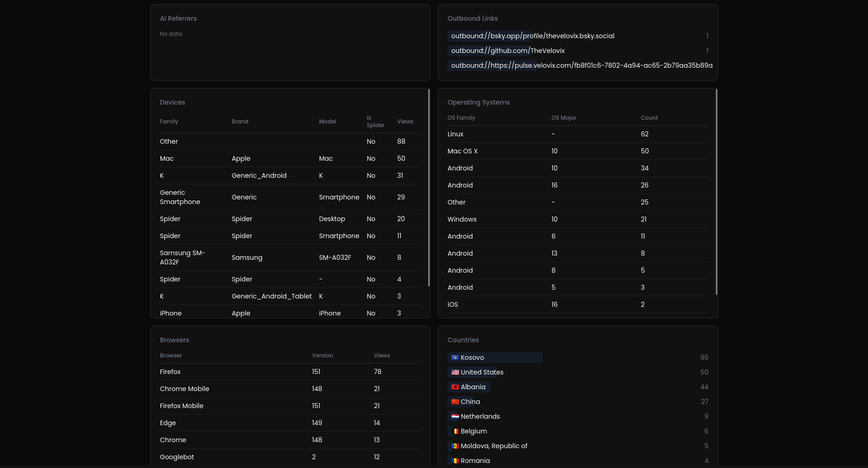The width and height of the screenshot is (868, 468).
Task: Click the China flag icon
Action: tap(455, 402)
